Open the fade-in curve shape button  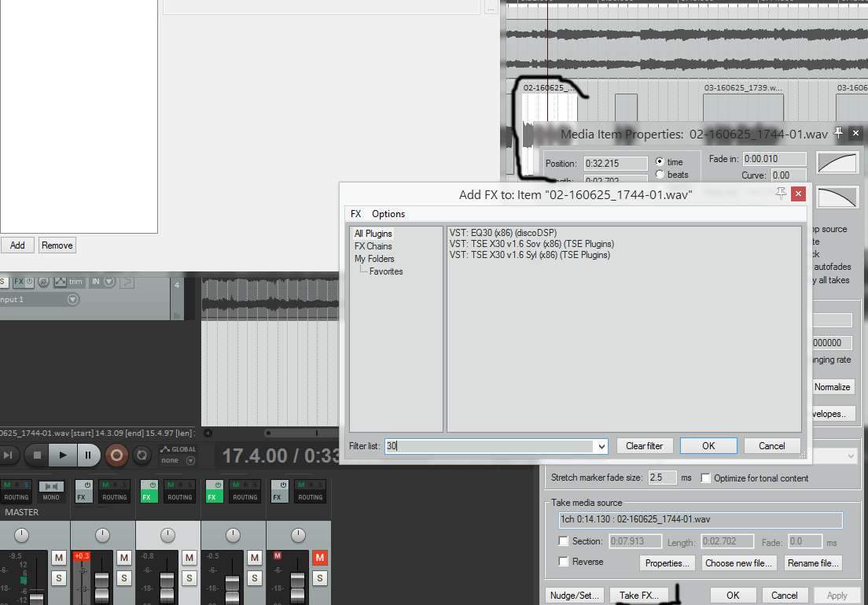pyautogui.click(x=837, y=163)
